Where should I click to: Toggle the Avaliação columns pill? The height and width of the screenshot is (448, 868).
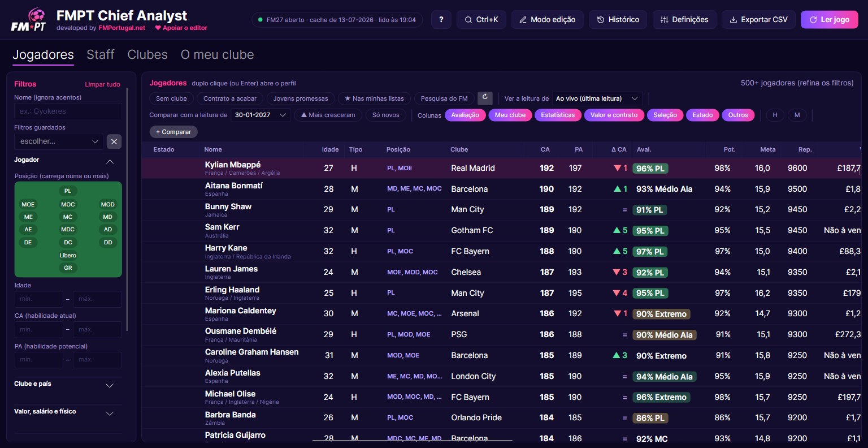pyautogui.click(x=465, y=115)
